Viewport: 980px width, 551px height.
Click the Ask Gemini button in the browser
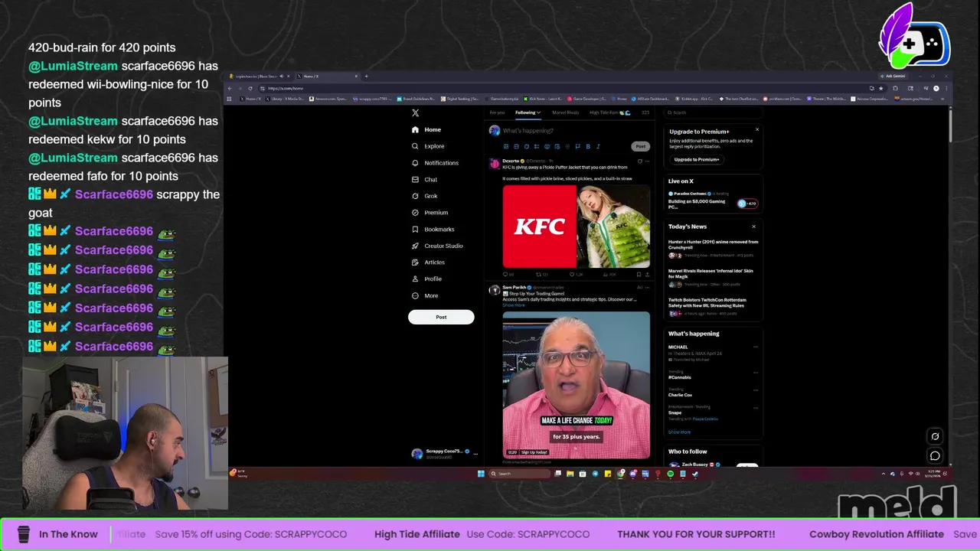893,76
